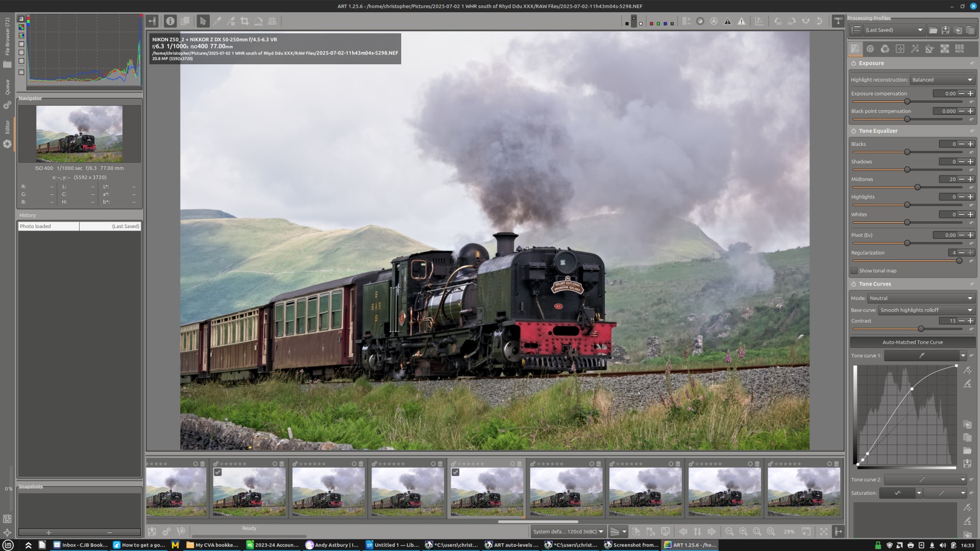
Task: Adjust the Midtones slider handle
Action: pyautogui.click(x=917, y=187)
